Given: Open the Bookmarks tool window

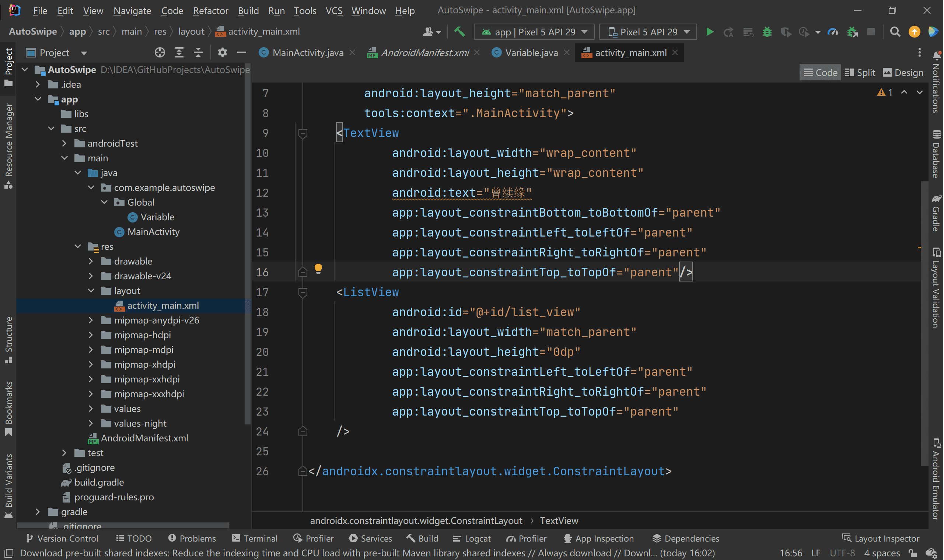Looking at the screenshot, I should tap(9, 409).
